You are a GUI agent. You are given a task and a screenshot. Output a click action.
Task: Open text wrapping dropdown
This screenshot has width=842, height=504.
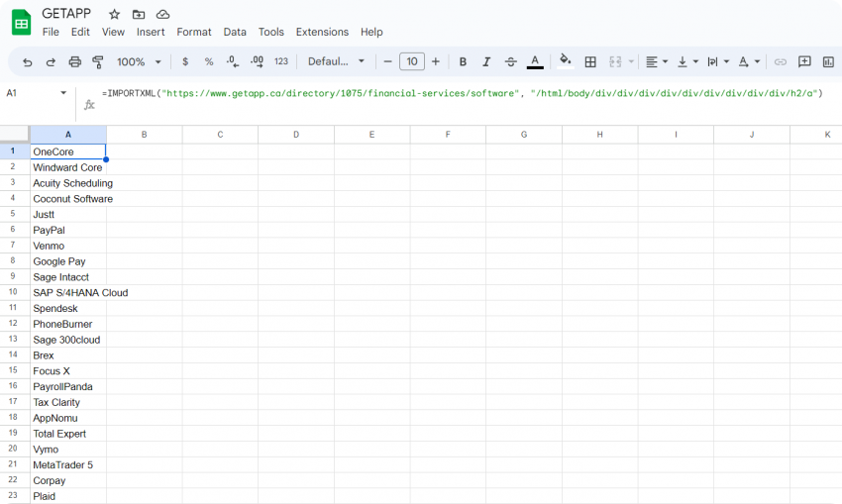(718, 61)
